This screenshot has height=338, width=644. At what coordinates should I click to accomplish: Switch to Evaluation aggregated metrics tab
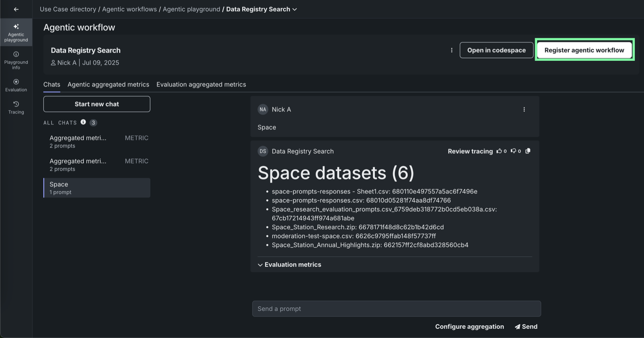(201, 84)
